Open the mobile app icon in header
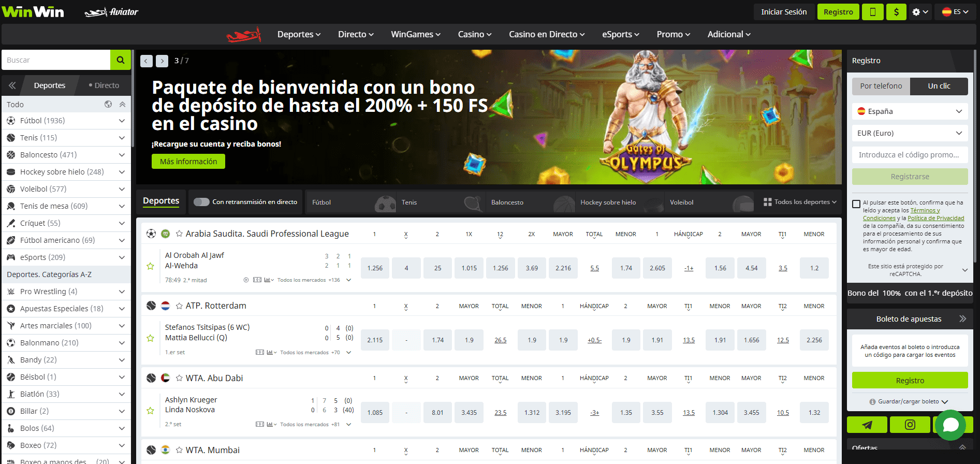 [872, 12]
